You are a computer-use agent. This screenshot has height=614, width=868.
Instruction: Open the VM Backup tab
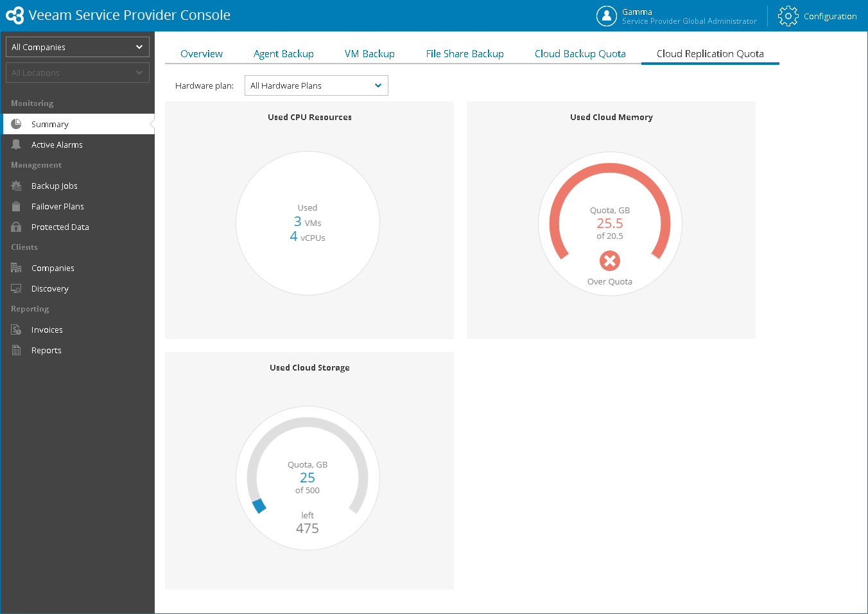pyautogui.click(x=370, y=54)
